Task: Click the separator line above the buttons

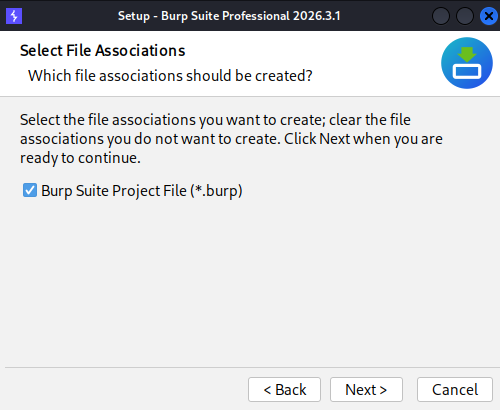Action: (250, 368)
